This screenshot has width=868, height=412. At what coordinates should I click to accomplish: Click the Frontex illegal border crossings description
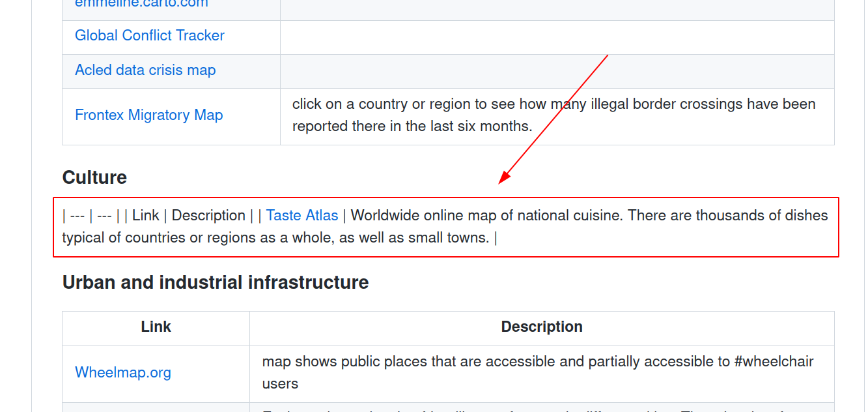pos(553,115)
